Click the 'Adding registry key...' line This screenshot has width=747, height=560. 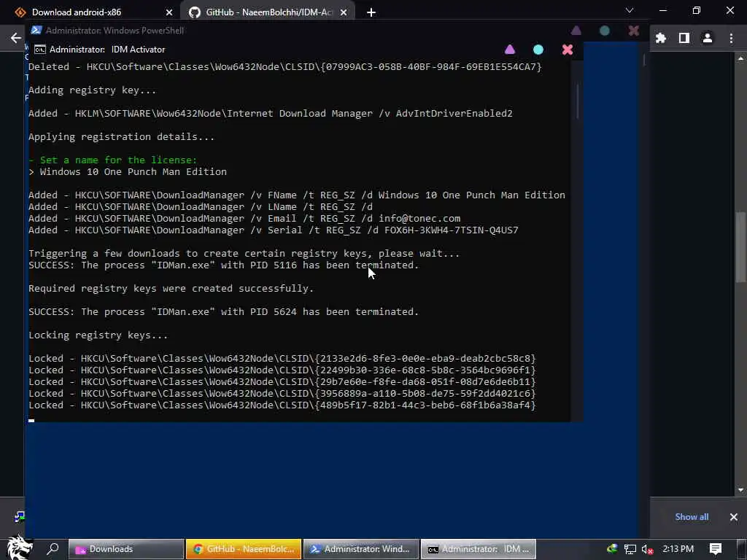[92, 90]
